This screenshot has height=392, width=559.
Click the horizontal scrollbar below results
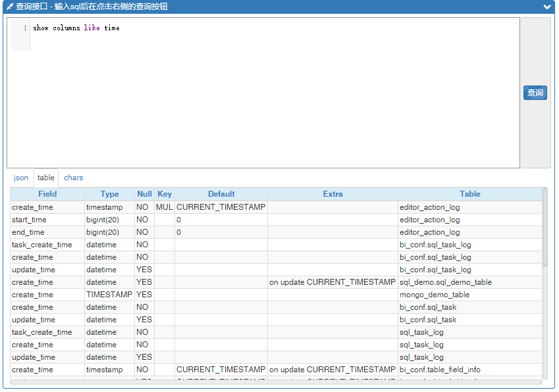[x=263, y=382]
